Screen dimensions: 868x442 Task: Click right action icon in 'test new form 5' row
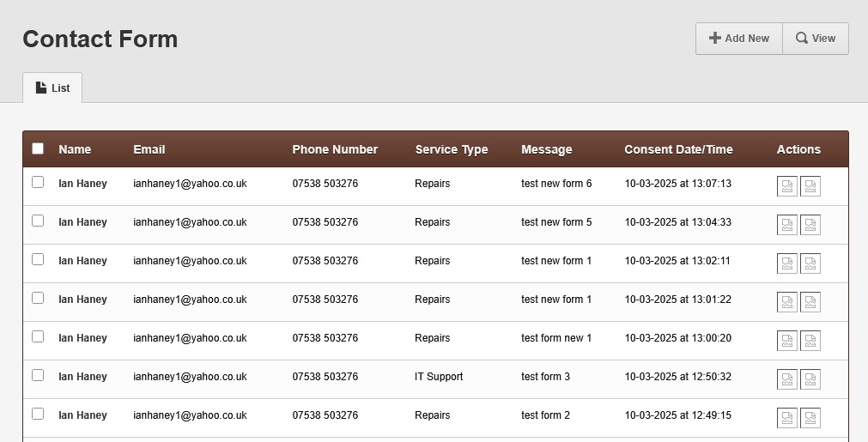point(810,225)
